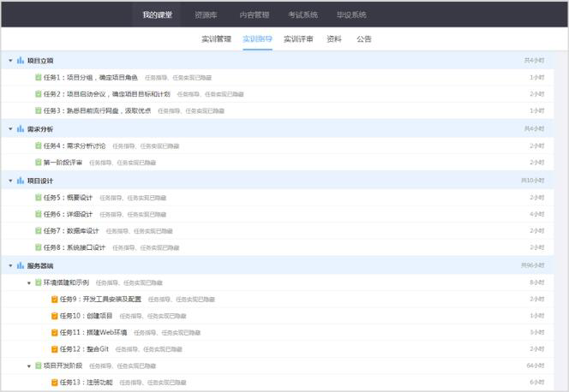569x392 pixels.
Task: Switch to the 实训管理 tab
Action: point(216,39)
